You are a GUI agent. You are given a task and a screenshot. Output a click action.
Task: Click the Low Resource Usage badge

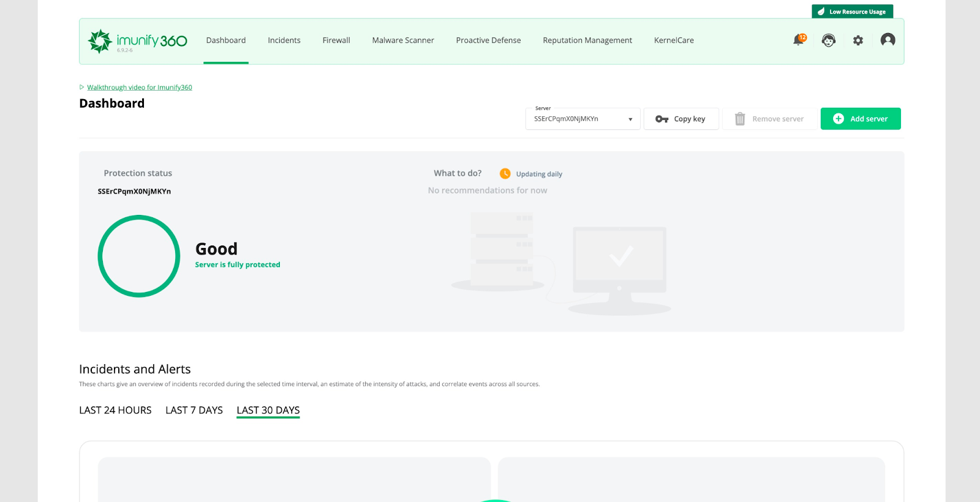[x=852, y=12]
